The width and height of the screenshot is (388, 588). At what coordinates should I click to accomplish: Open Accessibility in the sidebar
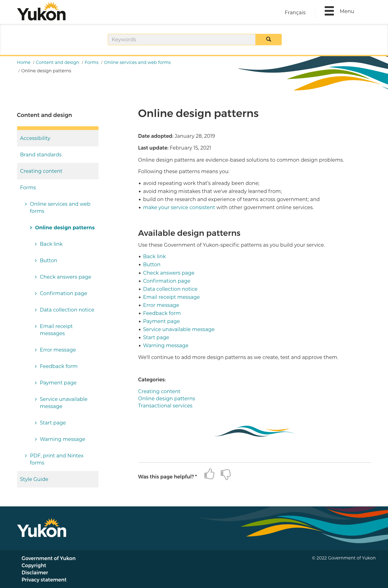pos(35,138)
